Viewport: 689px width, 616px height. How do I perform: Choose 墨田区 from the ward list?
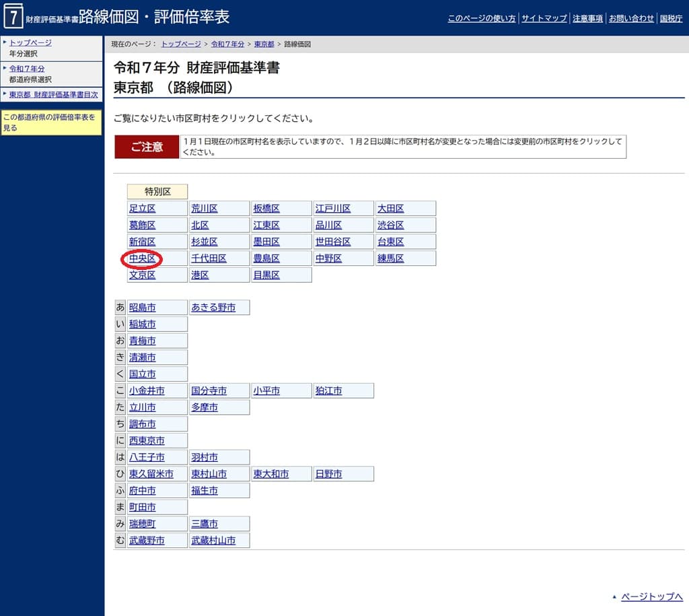pos(266,242)
